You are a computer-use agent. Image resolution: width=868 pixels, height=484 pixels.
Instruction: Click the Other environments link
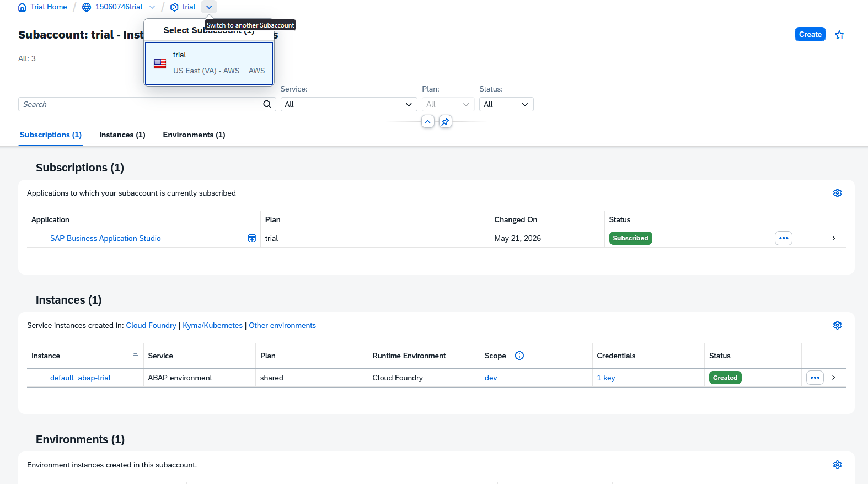[x=282, y=325]
